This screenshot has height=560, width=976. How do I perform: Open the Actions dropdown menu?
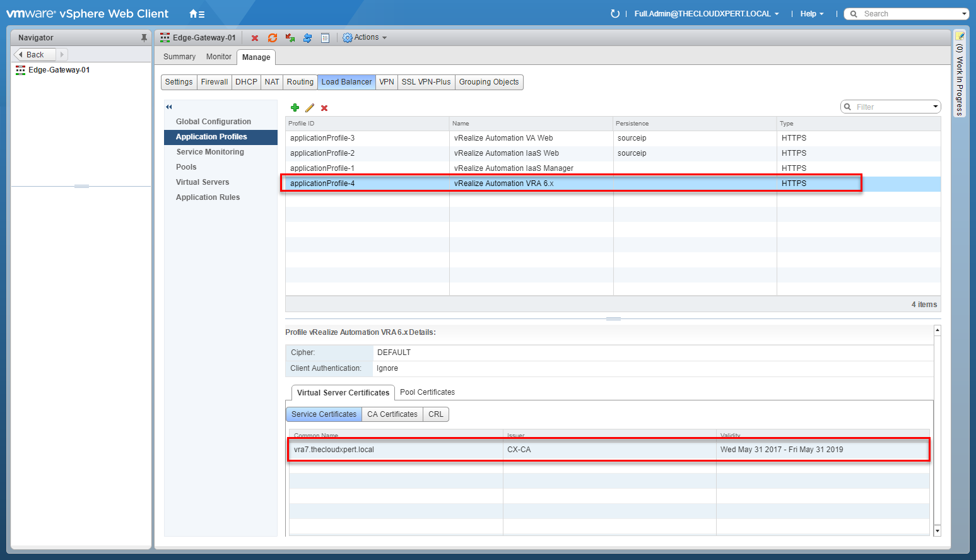tap(365, 38)
